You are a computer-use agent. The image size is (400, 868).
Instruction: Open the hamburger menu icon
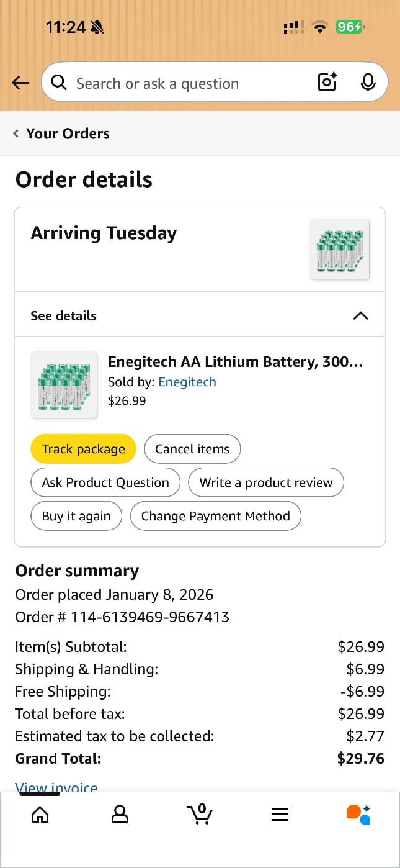coord(280,815)
